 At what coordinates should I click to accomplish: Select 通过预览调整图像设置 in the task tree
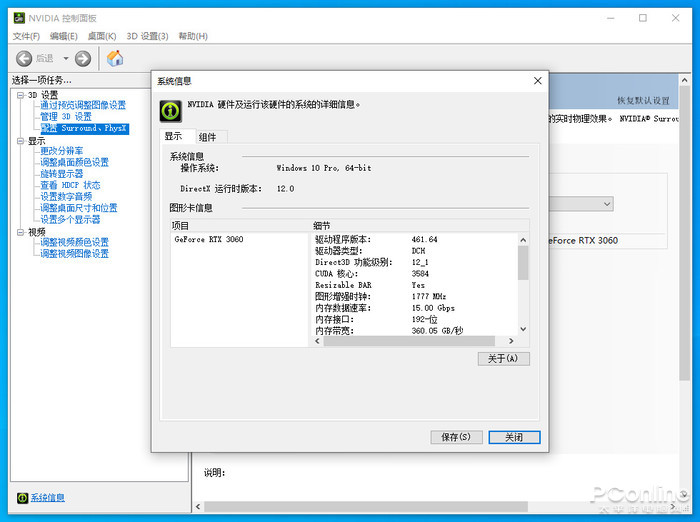[x=83, y=105]
